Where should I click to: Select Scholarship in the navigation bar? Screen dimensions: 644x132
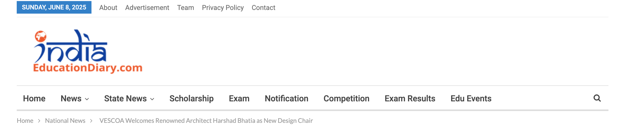[x=192, y=98]
